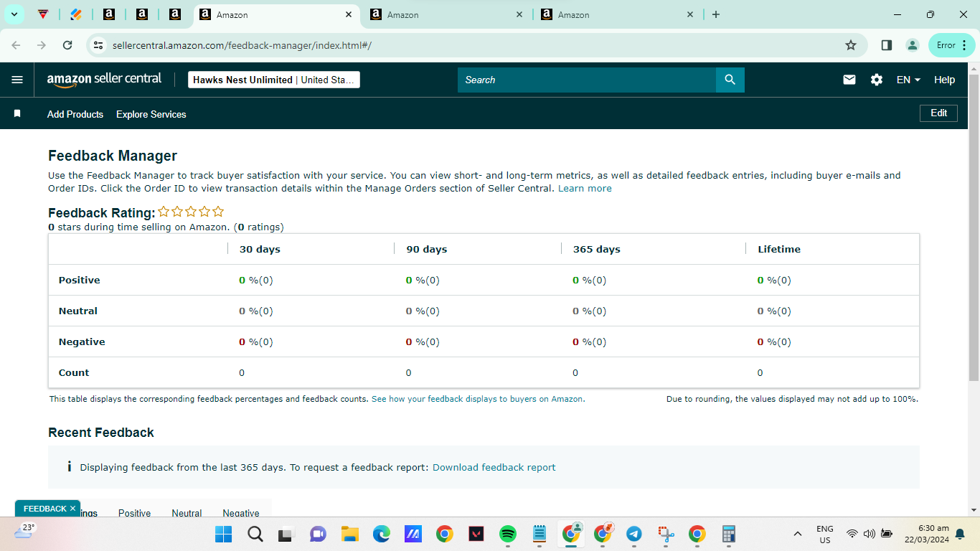
Task: Open Telegram from the taskbar
Action: point(634,534)
